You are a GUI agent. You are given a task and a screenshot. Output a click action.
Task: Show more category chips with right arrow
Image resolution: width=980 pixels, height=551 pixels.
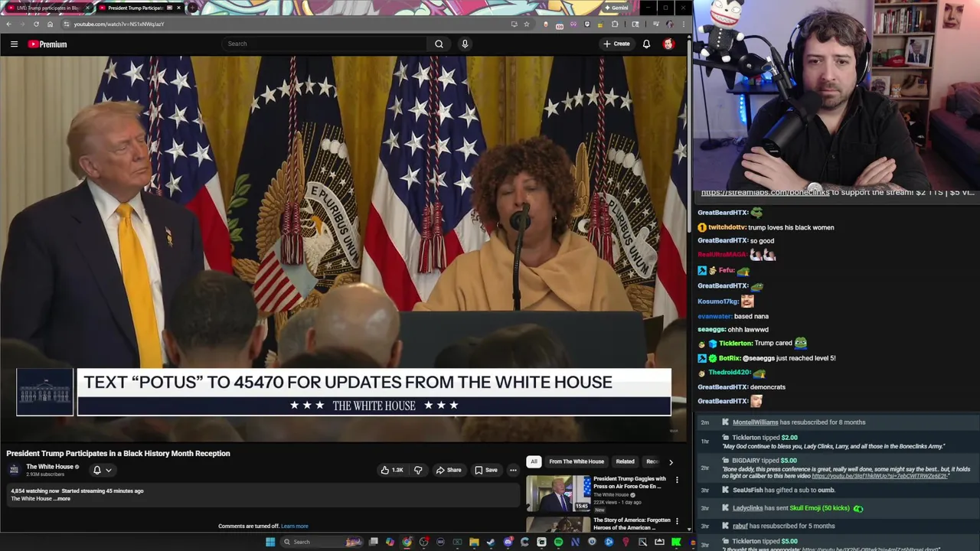(671, 461)
